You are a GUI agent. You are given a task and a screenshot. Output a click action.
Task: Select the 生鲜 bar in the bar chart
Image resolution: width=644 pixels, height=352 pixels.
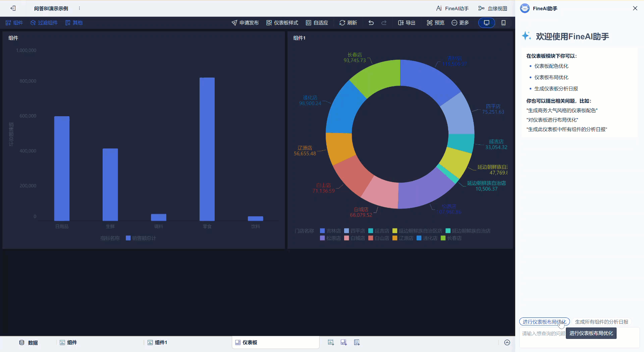click(110, 184)
